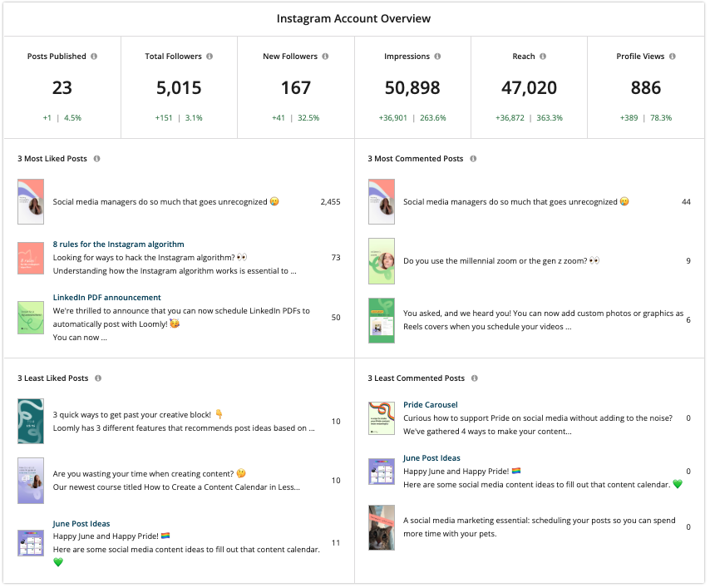Click the millennial zoom post thumbnail
710x588 pixels.
[382, 260]
